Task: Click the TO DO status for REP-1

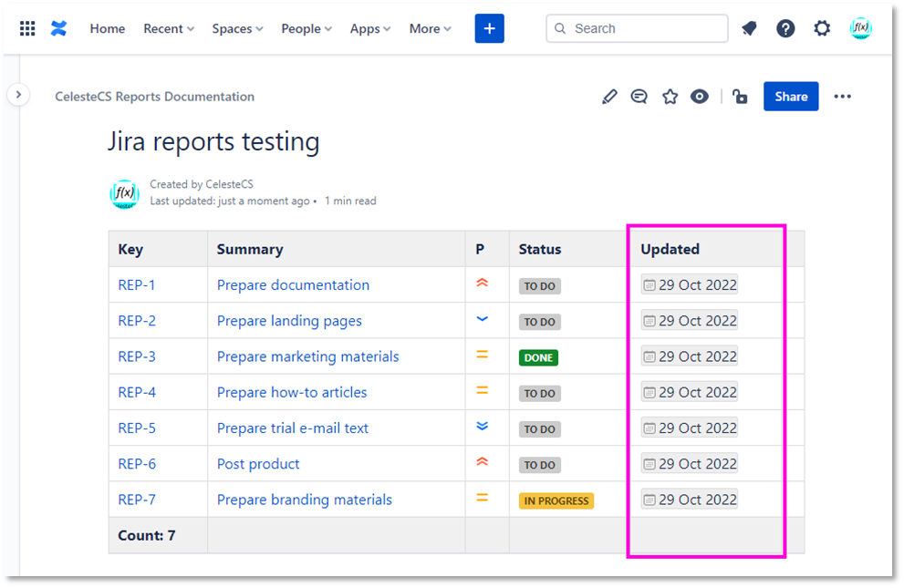Action: tap(540, 286)
